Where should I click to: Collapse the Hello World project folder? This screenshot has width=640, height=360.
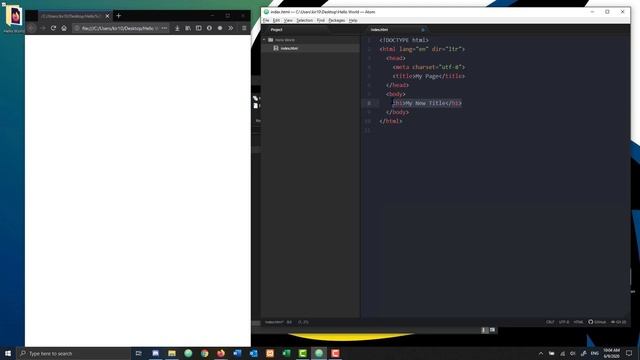click(264, 40)
